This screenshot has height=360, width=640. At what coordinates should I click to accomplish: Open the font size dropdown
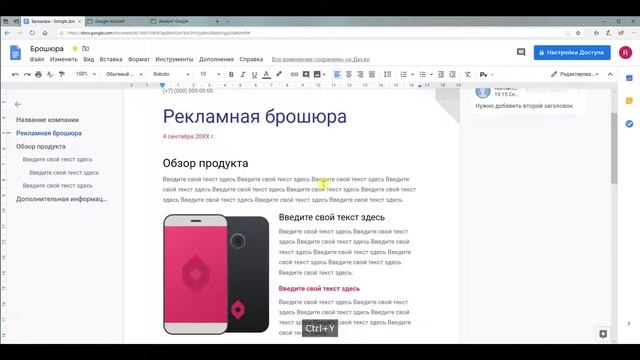tap(210, 74)
